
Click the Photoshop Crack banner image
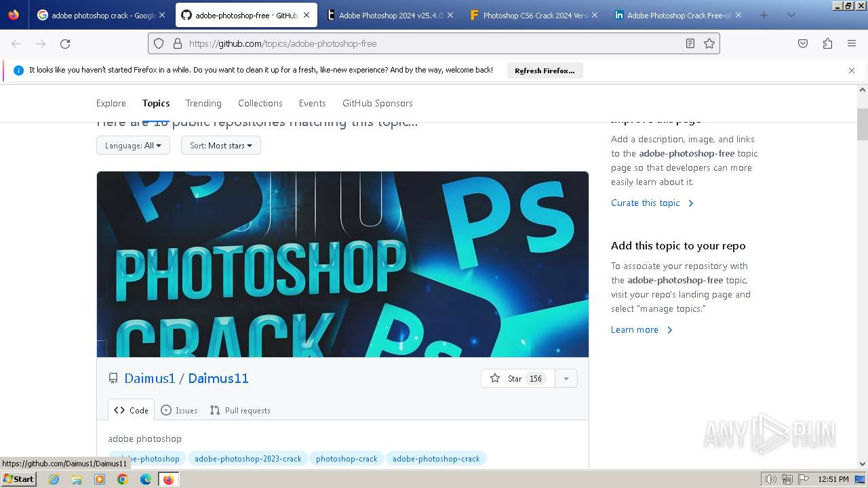342,264
